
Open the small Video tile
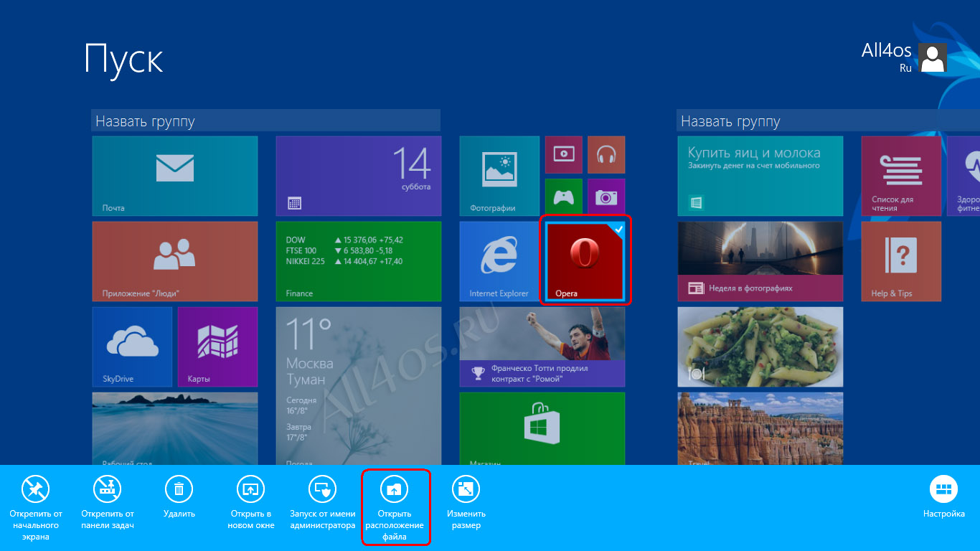[564, 154]
